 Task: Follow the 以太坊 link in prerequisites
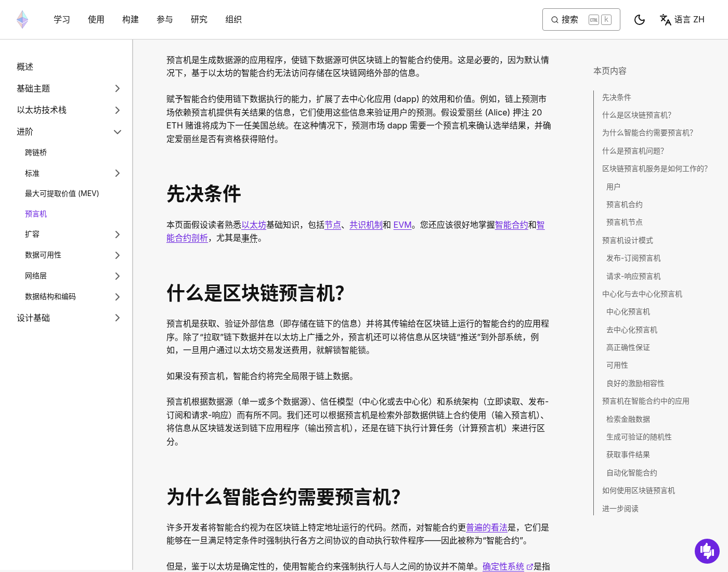point(254,225)
